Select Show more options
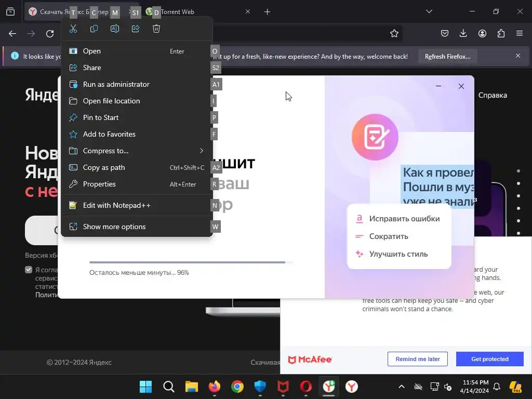 tap(137, 227)
